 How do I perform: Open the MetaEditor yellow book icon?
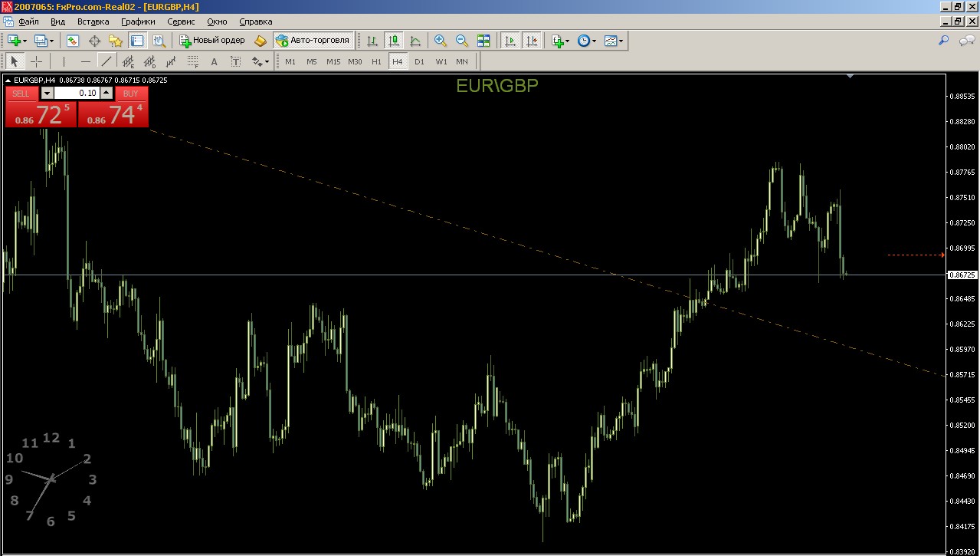click(261, 41)
